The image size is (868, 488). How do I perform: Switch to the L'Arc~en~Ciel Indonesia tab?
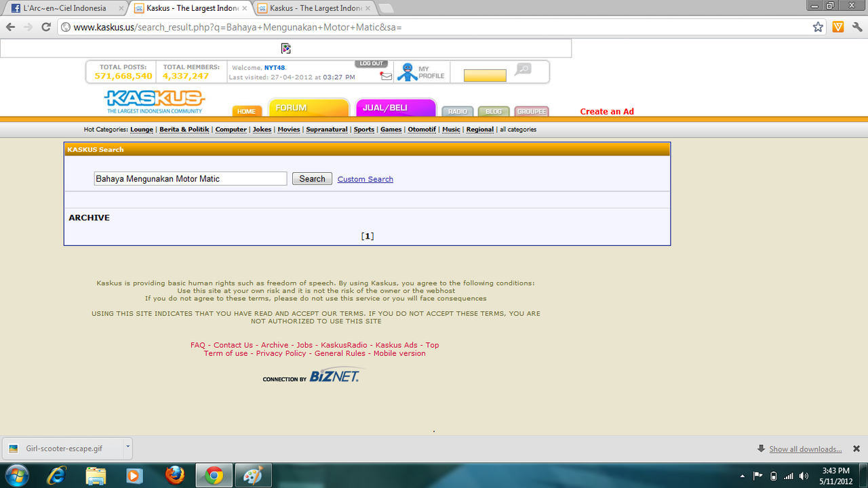[64, 8]
